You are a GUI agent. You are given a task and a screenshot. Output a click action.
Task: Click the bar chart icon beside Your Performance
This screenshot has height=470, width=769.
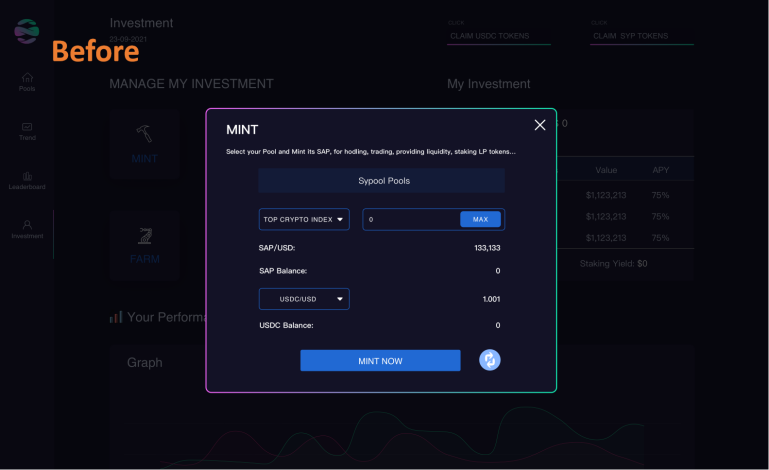pos(116,317)
